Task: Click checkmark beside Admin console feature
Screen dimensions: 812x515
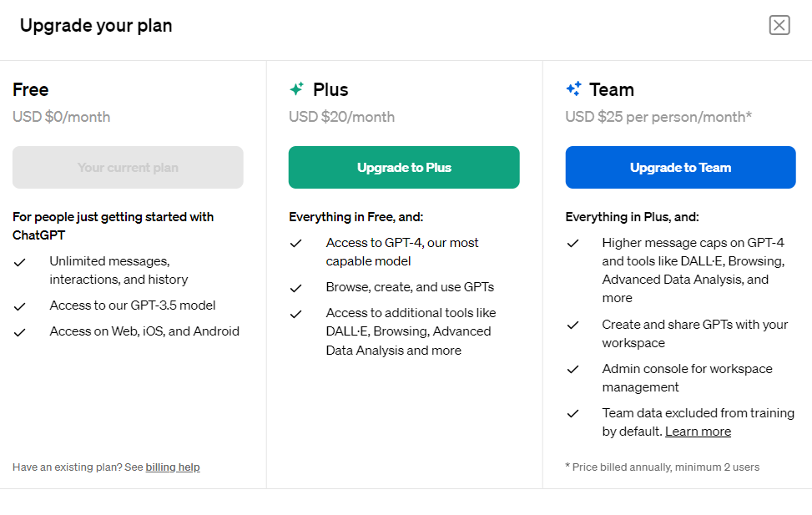Action: pos(572,370)
